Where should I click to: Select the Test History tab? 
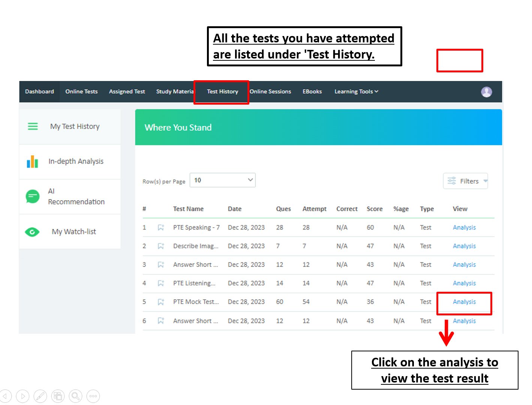(222, 91)
